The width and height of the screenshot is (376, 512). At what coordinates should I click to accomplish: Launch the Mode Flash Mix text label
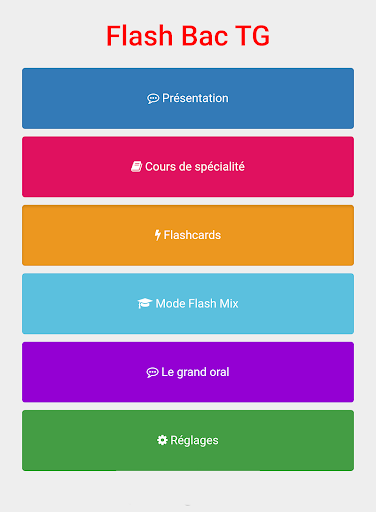[x=197, y=303]
